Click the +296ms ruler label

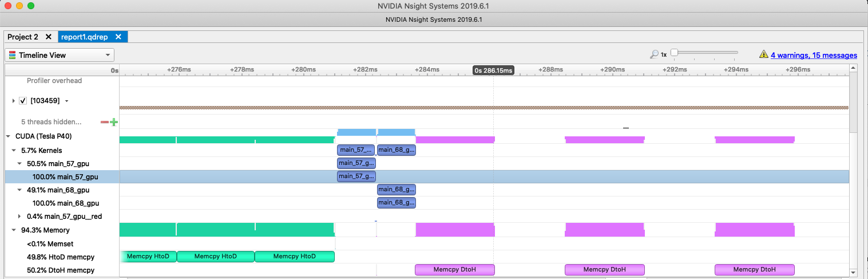[799, 69]
